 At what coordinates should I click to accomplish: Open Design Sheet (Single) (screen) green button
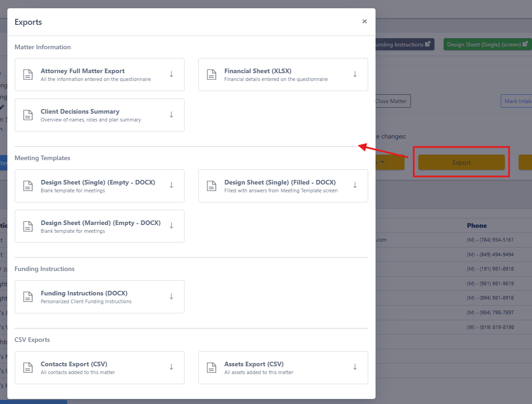coord(487,45)
